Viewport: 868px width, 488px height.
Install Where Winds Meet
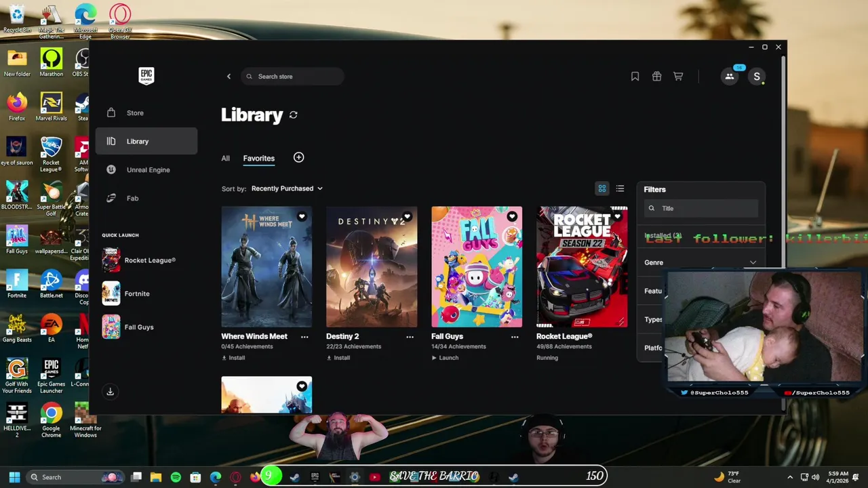[x=233, y=358]
